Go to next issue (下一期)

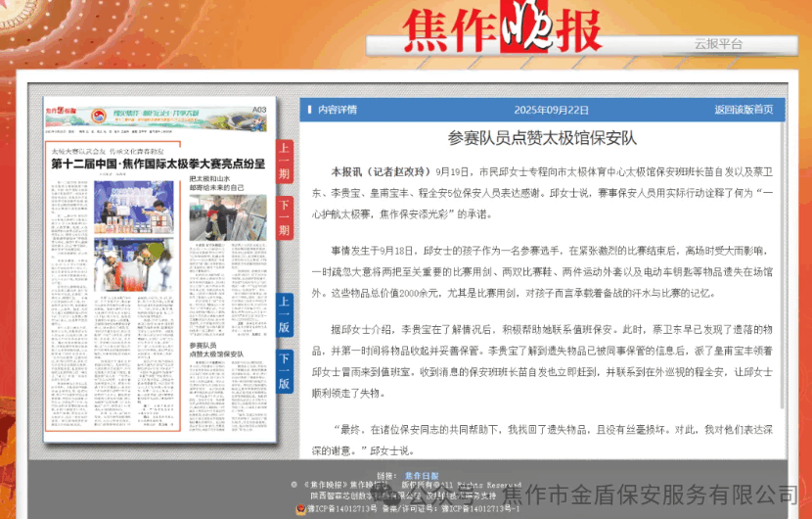pos(284,217)
